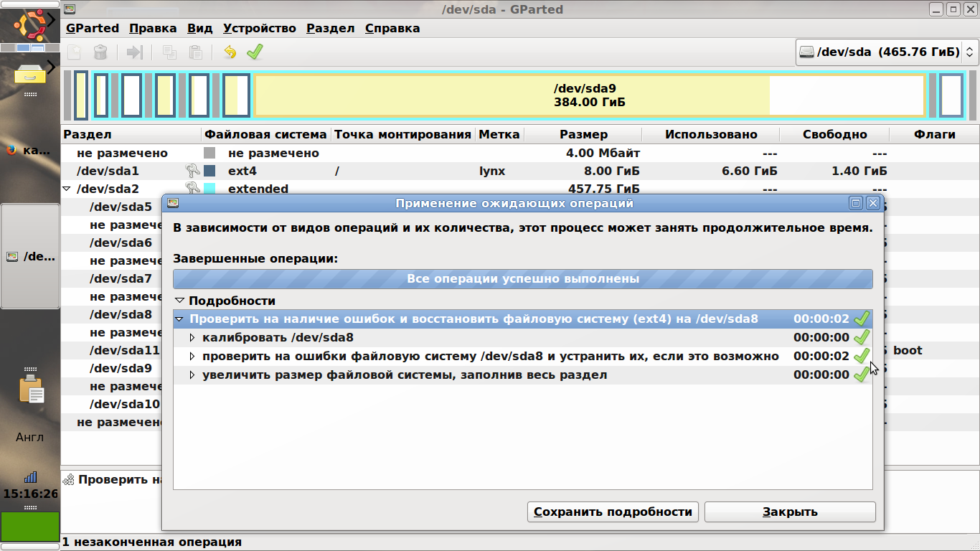Collapse the highlighted Проверить на наличие ошибок operation
This screenshot has height=551, width=980.
179,319
